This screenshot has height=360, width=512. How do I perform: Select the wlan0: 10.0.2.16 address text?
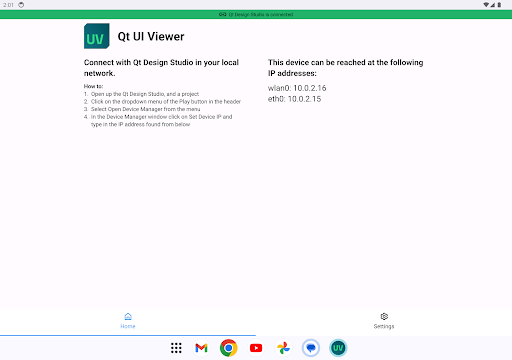tap(297, 88)
